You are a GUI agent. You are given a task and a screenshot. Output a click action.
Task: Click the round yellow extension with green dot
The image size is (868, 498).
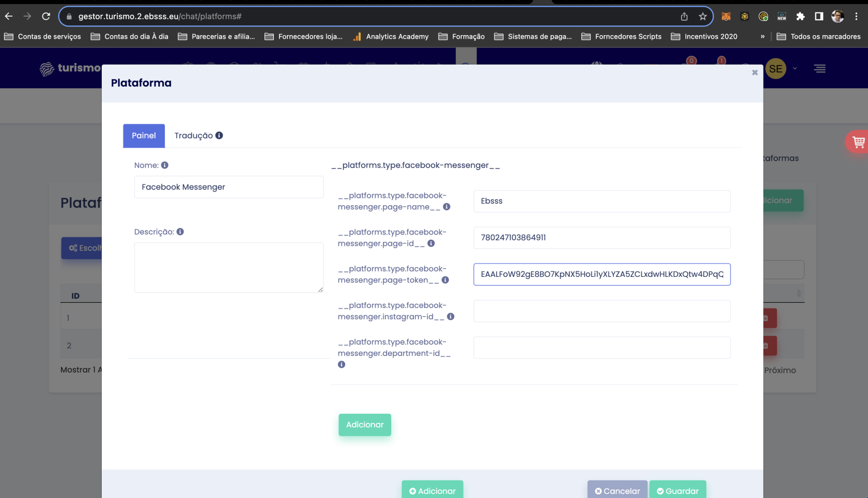(763, 17)
